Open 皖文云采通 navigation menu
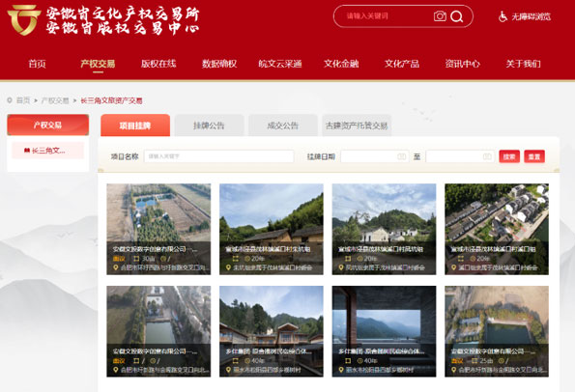The width and height of the screenshot is (575, 392). [280, 64]
